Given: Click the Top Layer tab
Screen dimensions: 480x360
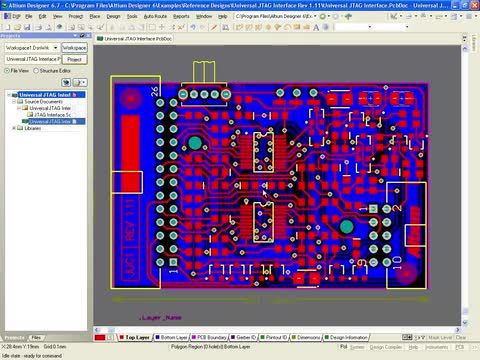Looking at the screenshot, I should [x=134, y=337].
